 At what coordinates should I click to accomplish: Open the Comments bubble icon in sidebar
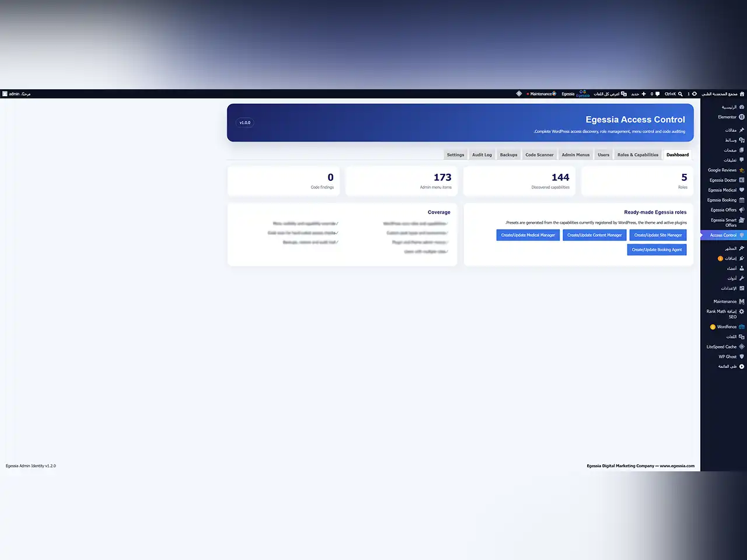[x=742, y=160]
